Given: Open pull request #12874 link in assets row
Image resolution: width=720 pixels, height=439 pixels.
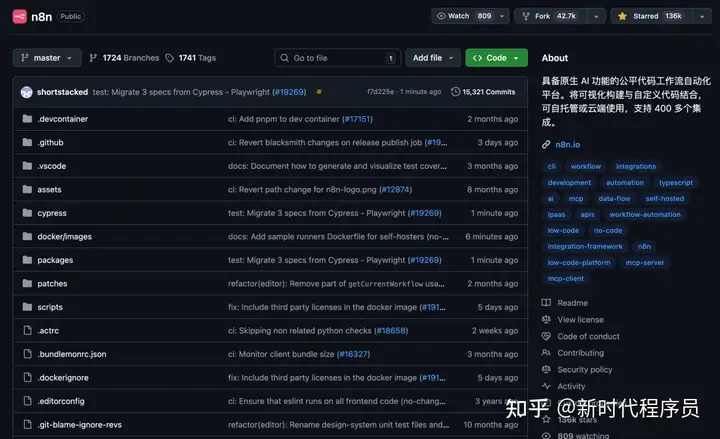Looking at the screenshot, I should click(395, 190).
